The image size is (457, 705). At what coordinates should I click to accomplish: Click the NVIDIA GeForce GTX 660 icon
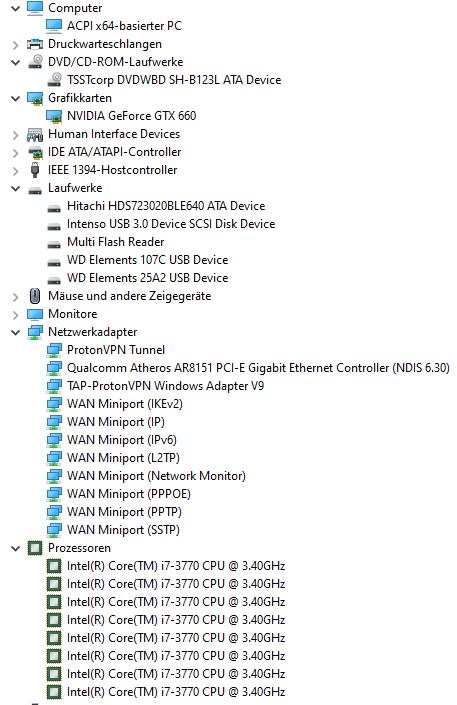[54, 116]
